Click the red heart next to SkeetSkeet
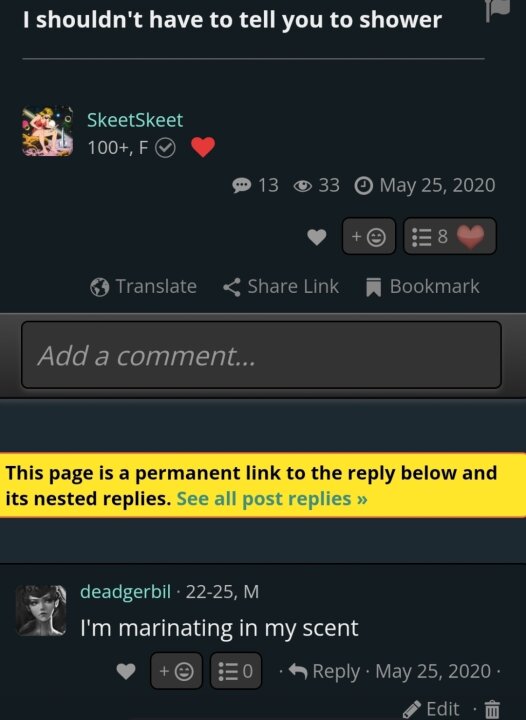526x720 pixels. tap(203, 147)
